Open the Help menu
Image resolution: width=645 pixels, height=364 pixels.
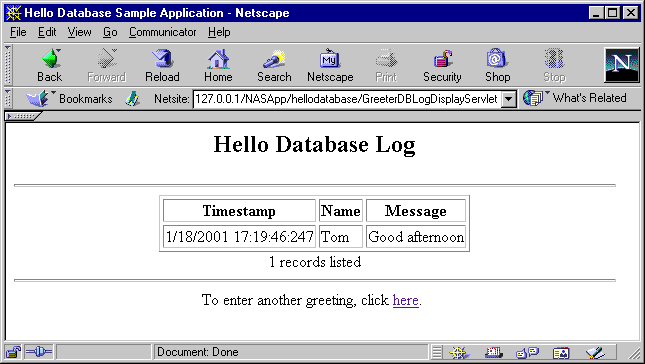point(219,32)
